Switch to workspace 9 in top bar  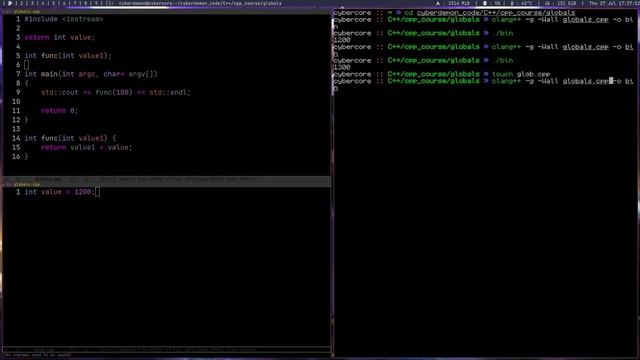(96, 3)
